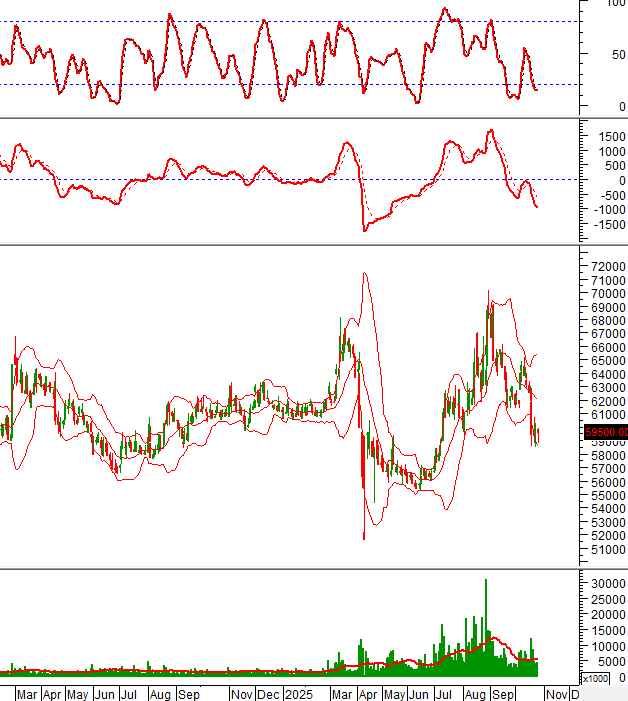Image resolution: width=628 pixels, height=701 pixels.
Task: Click the upper Bollinger band peak above 71000
Action: (365, 273)
